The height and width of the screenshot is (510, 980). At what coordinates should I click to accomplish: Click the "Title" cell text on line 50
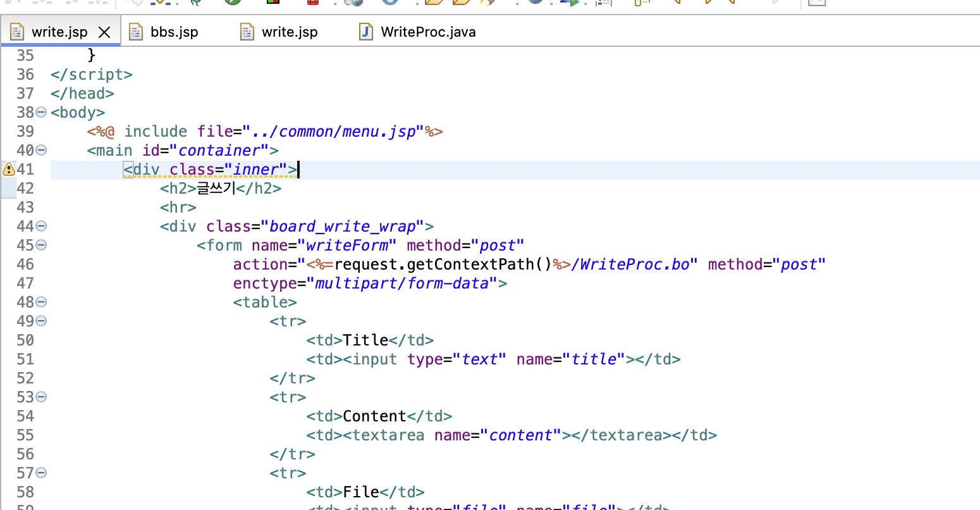(x=365, y=340)
